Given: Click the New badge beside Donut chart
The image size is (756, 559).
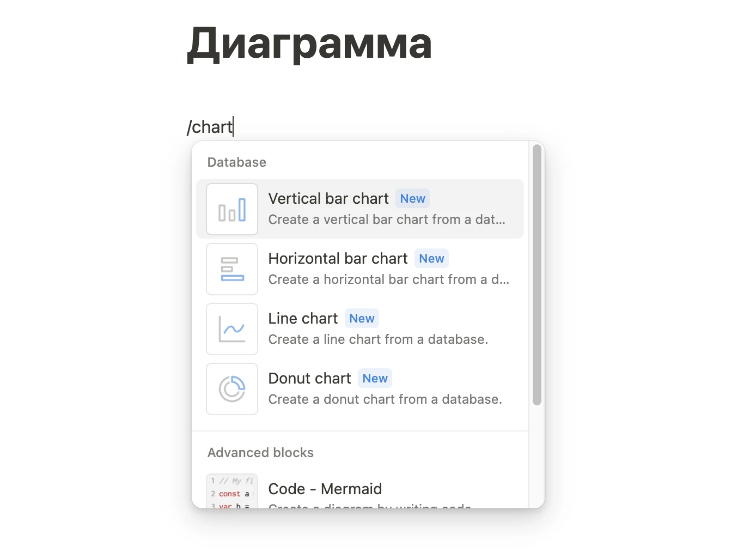Looking at the screenshot, I should pyautogui.click(x=375, y=379).
